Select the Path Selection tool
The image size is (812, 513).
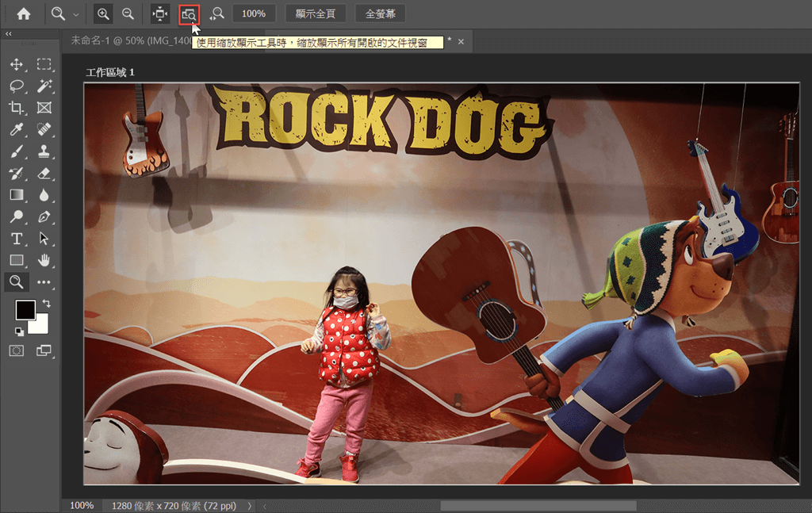44,238
